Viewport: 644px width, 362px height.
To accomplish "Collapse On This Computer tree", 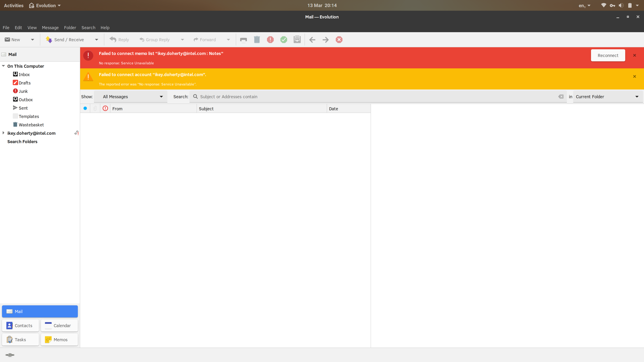I will point(4,66).
